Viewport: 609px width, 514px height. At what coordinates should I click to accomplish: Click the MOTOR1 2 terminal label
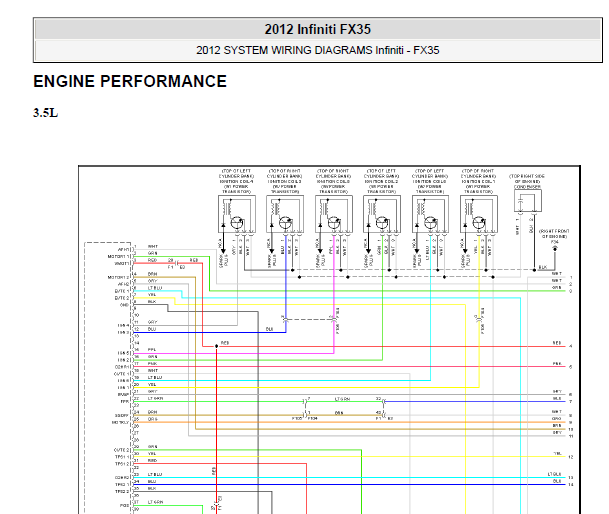tap(118, 277)
